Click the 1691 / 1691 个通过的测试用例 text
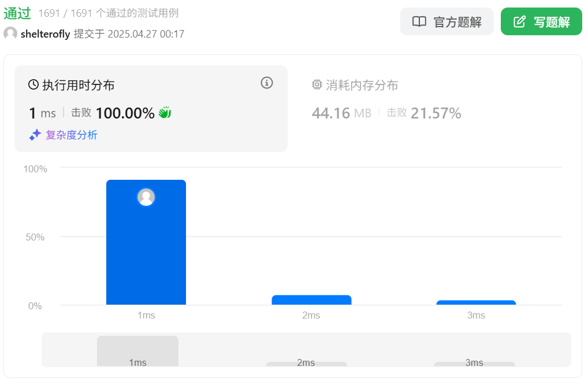Viewport: 588px width, 385px height. pyautogui.click(x=109, y=13)
